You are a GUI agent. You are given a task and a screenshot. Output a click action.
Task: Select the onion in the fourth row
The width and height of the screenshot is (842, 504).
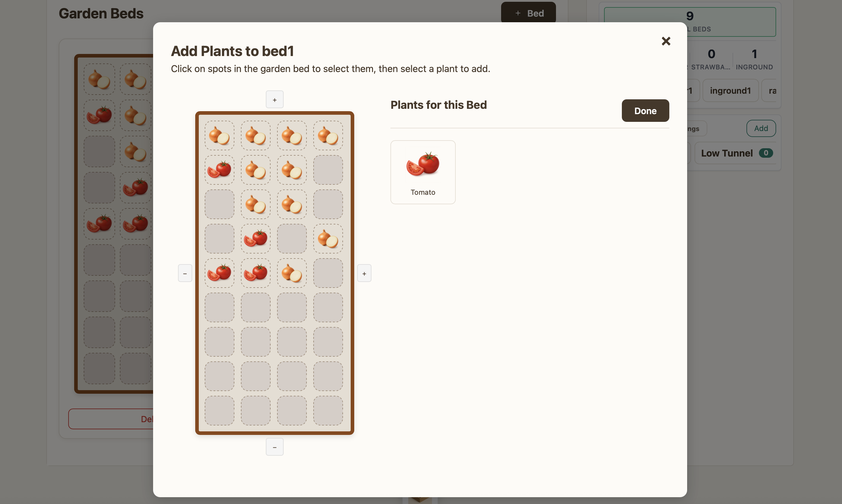click(328, 238)
